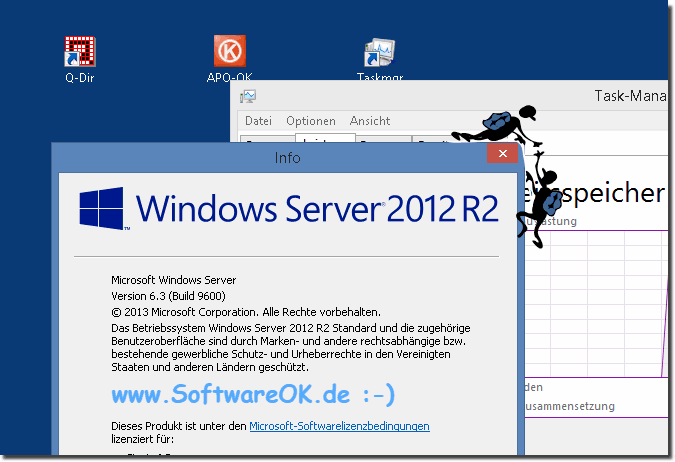
Task: Click the 'Version 6.3 (Build 9600)' text
Action: (x=168, y=296)
